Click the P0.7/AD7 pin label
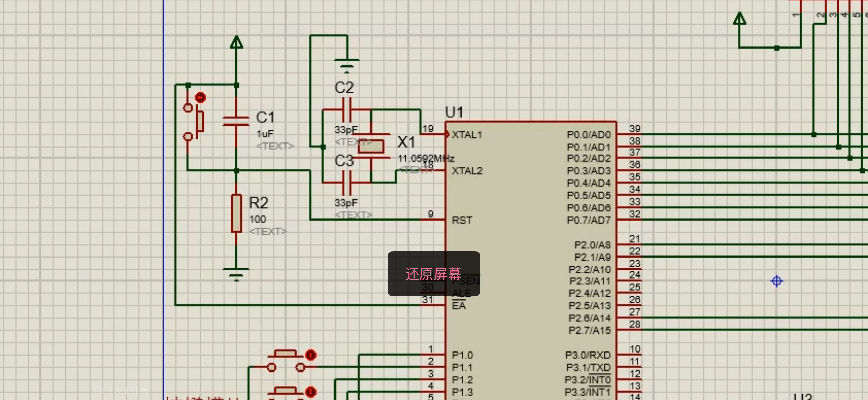Viewport: 868px width, 400px height. click(x=589, y=220)
